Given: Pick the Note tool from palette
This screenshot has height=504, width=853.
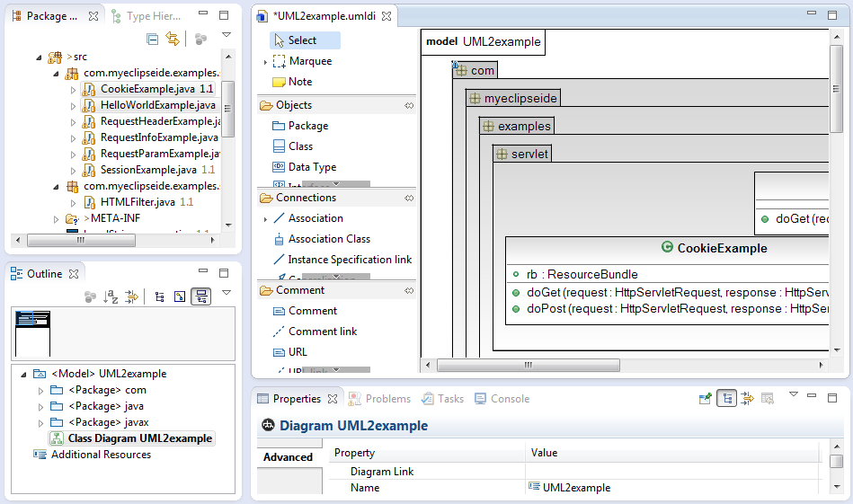Looking at the screenshot, I should (300, 82).
